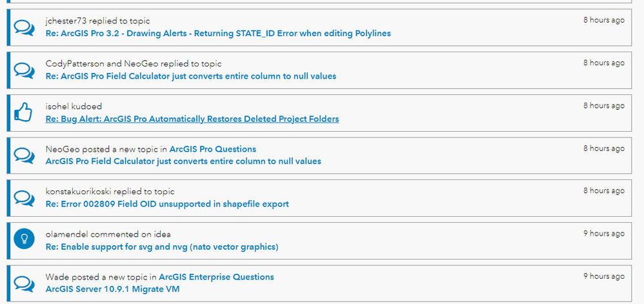This screenshot has width=644, height=304.
Task: Click speech bubble icon beside konstakuorikoski reply
Action: coord(24,198)
